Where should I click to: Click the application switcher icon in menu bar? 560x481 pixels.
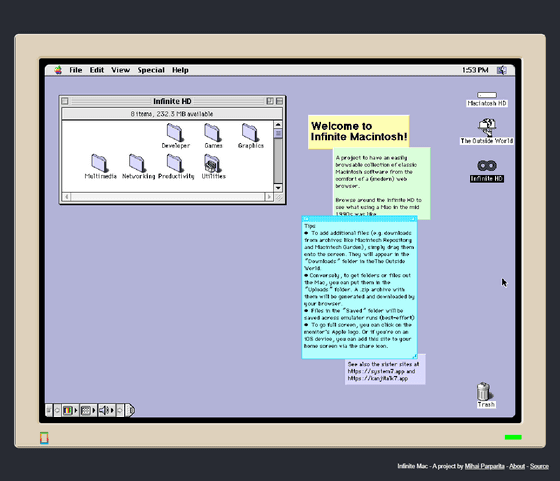502,70
